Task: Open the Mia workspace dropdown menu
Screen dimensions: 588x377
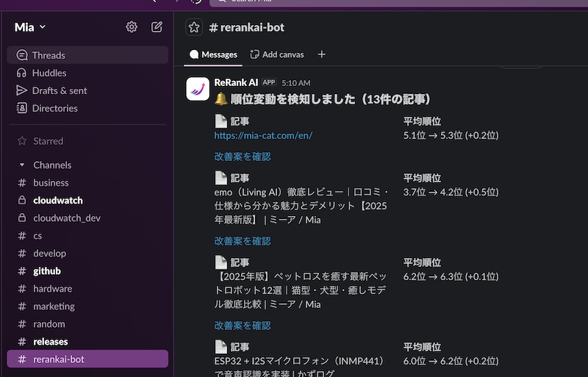Action: point(30,27)
